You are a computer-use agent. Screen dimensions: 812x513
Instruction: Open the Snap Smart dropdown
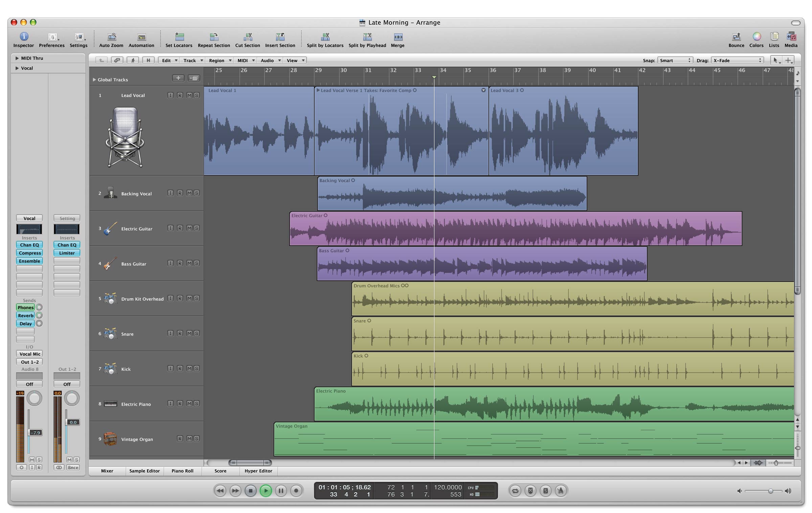click(675, 61)
